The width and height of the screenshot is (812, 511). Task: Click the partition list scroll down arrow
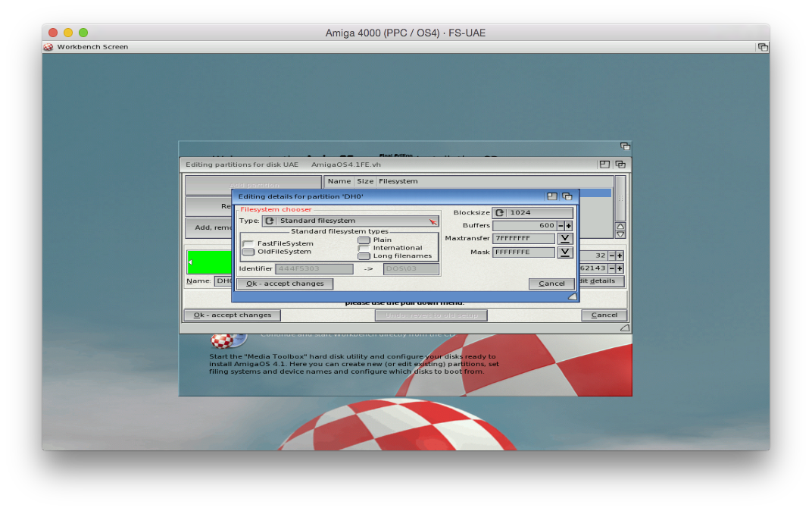click(620, 234)
